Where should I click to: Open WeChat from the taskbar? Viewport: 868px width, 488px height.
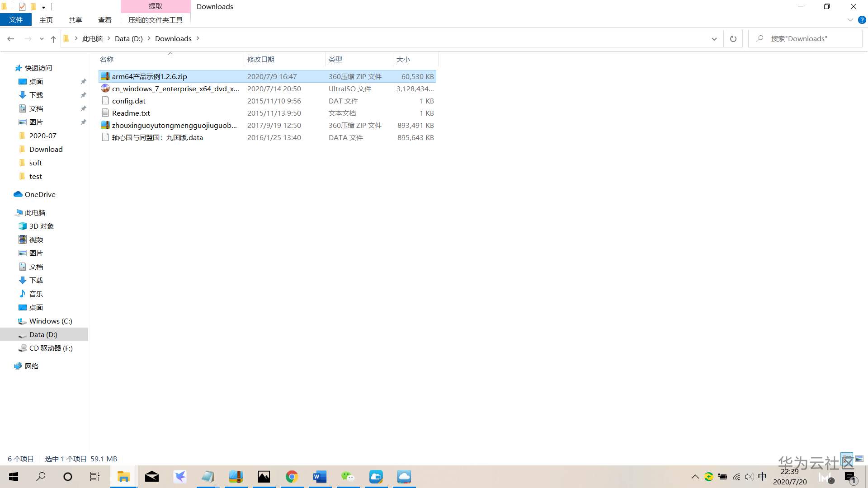pyautogui.click(x=348, y=477)
